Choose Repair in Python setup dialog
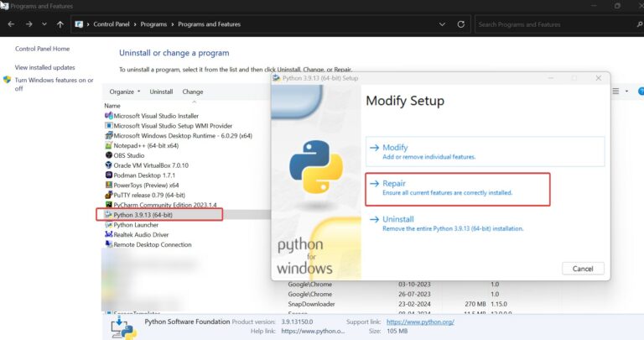The height and width of the screenshot is (340, 644). 458,189
